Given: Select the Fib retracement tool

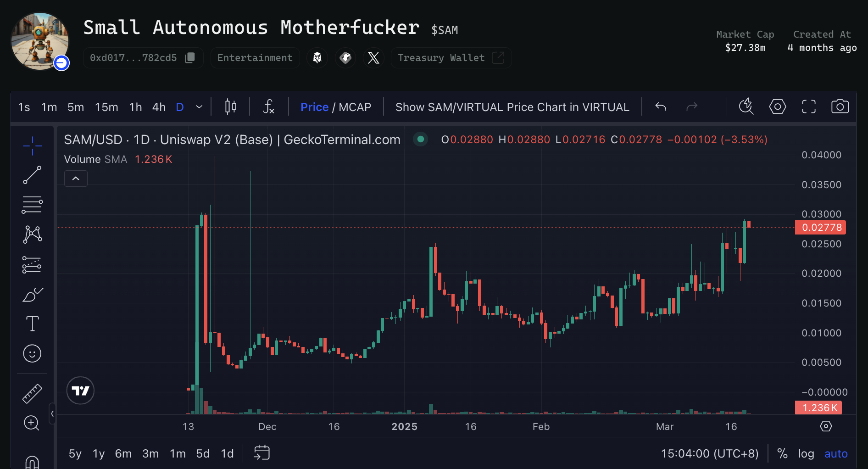Looking at the screenshot, I should [32, 205].
